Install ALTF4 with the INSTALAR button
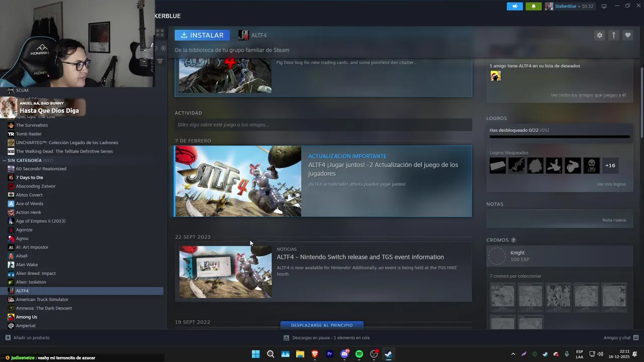 coord(202,35)
